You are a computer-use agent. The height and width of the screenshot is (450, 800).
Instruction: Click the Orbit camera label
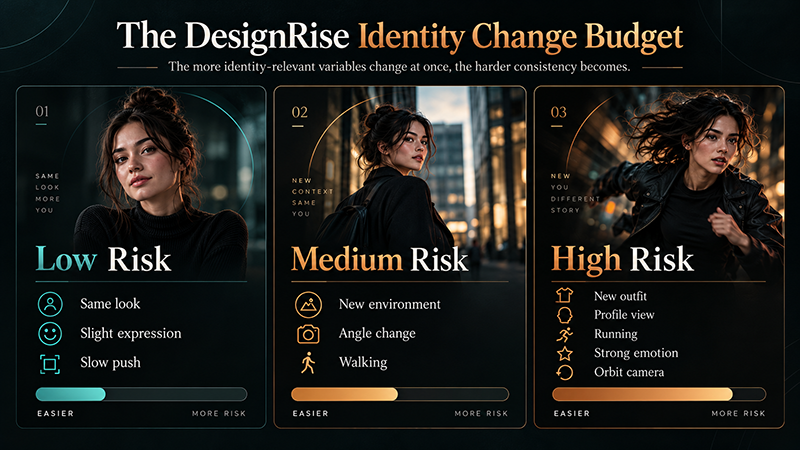click(629, 372)
